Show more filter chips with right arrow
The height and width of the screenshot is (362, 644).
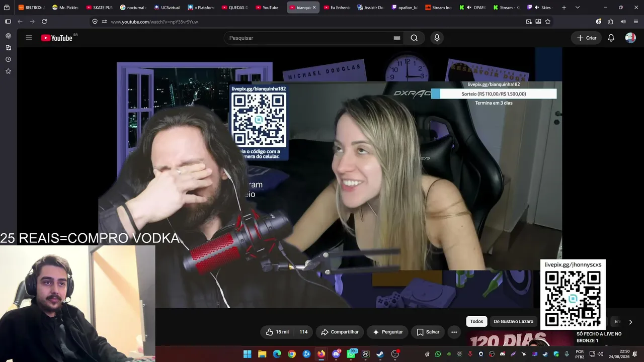point(630,322)
